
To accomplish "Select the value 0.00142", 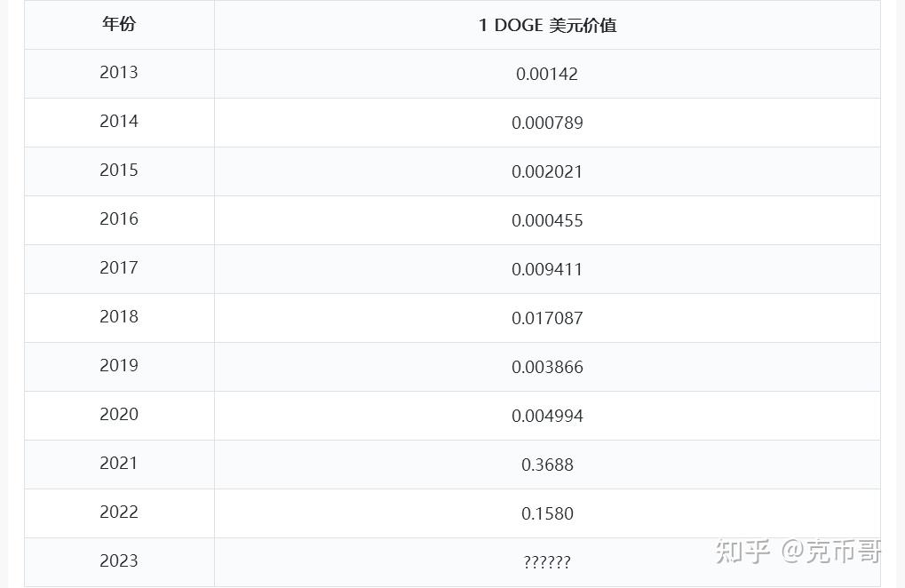I will pyautogui.click(x=547, y=74).
